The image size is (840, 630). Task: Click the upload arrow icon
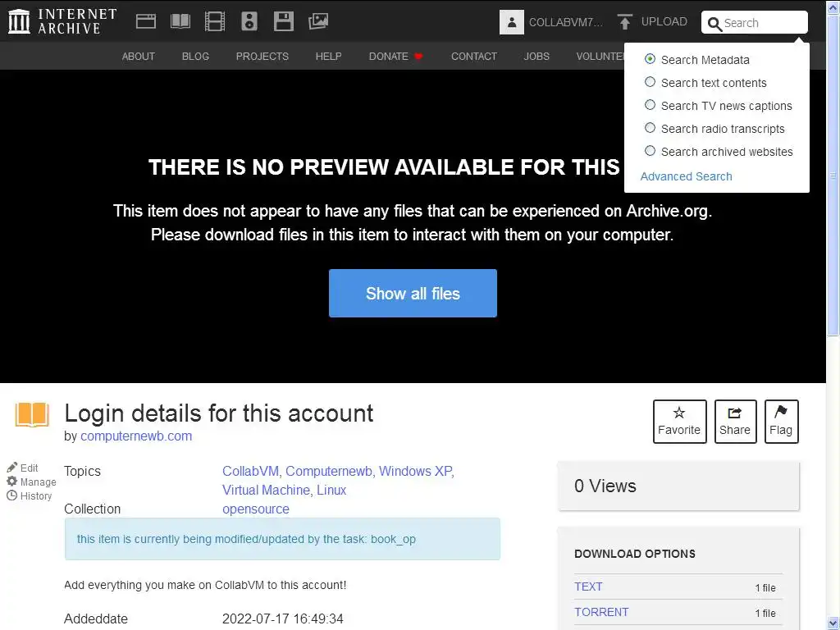click(x=624, y=22)
